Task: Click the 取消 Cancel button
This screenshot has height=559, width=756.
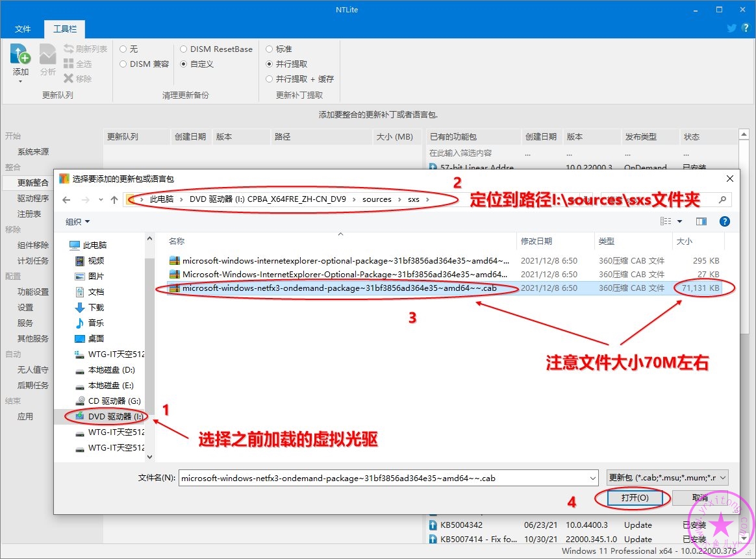Action: tap(701, 498)
